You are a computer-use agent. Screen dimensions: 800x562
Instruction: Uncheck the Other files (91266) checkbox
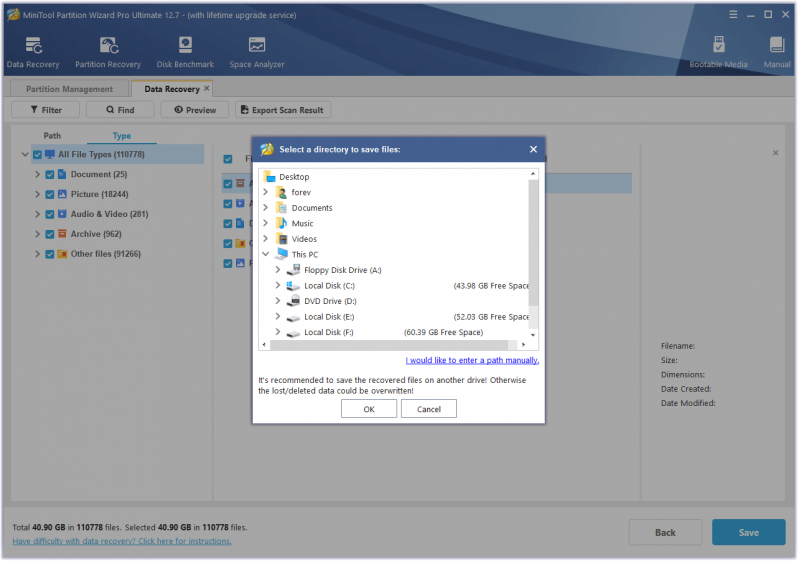click(50, 254)
